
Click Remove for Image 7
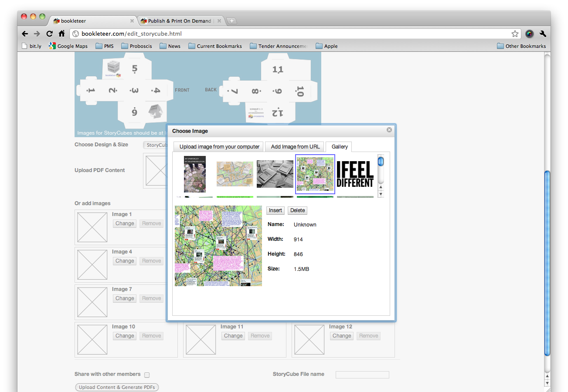coord(152,298)
